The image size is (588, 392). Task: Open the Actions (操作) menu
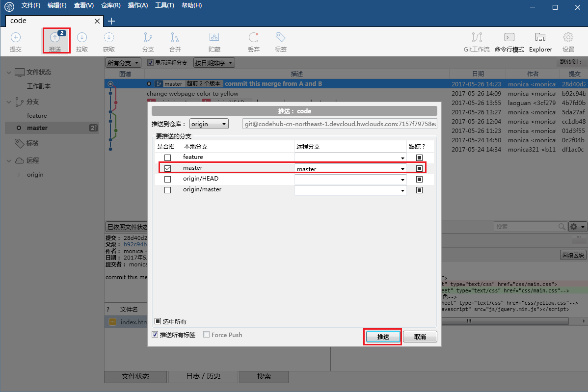point(138,5)
